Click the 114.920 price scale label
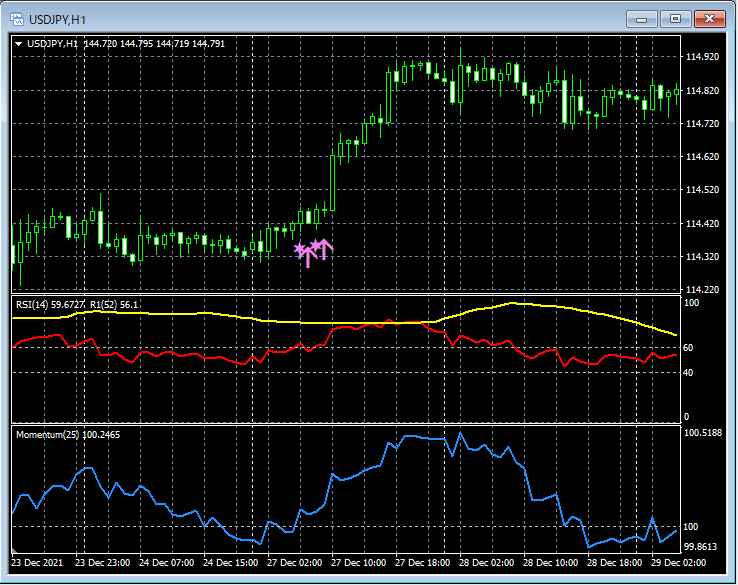 [x=703, y=57]
